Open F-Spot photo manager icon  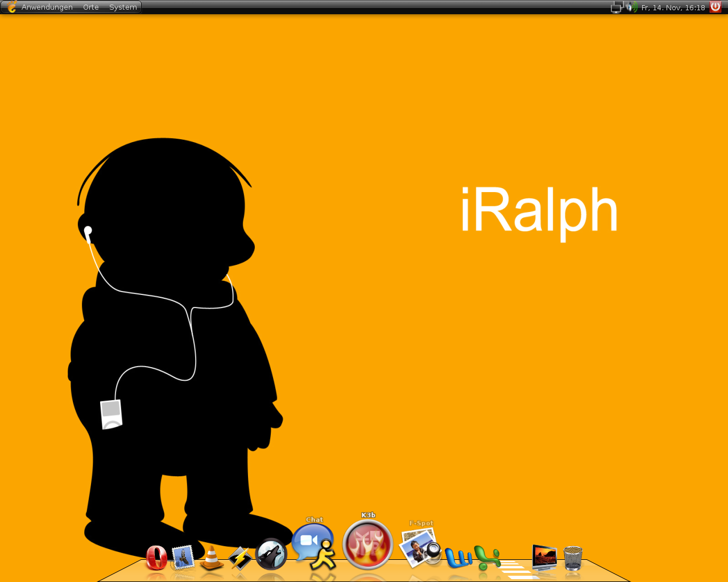coord(420,548)
